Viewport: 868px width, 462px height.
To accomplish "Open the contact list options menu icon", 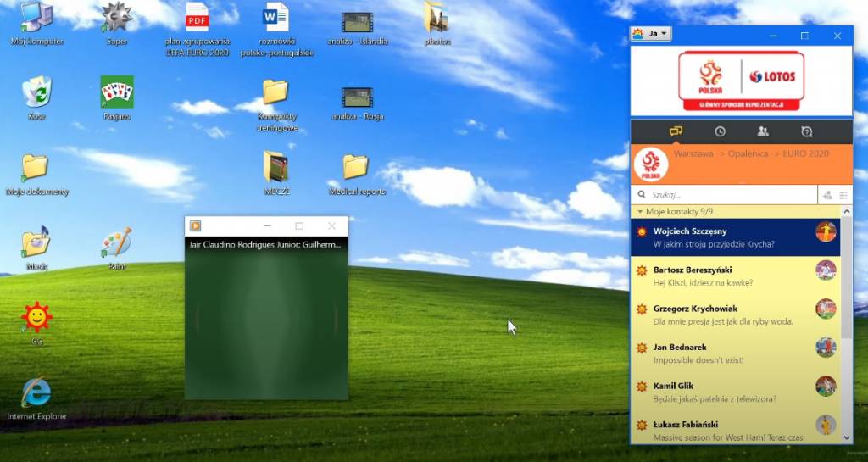I will click(843, 195).
